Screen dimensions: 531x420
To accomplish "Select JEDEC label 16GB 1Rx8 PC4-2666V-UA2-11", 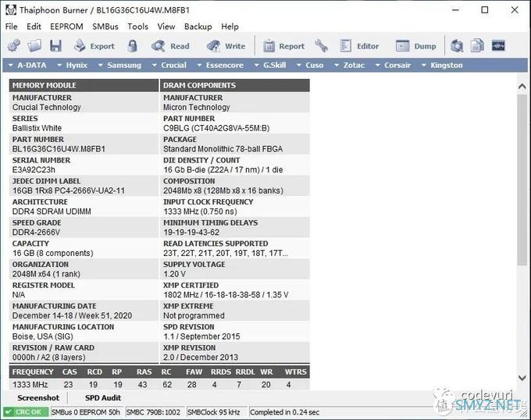I will coord(69,190).
